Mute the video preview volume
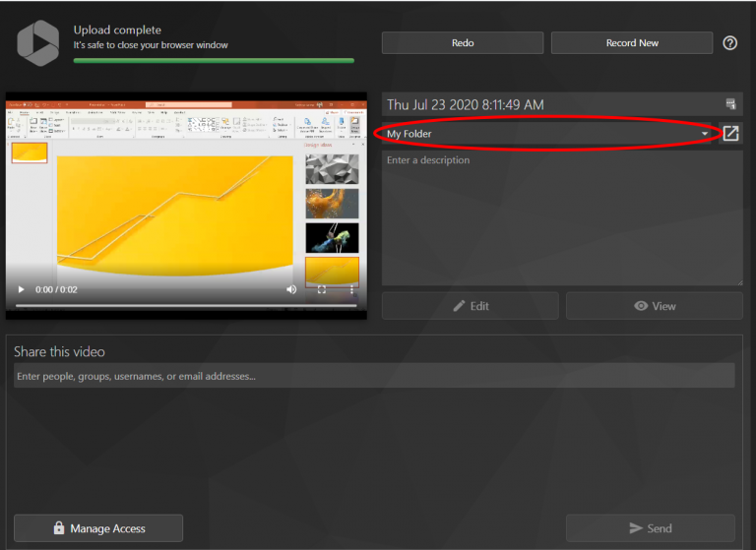 [291, 289]
